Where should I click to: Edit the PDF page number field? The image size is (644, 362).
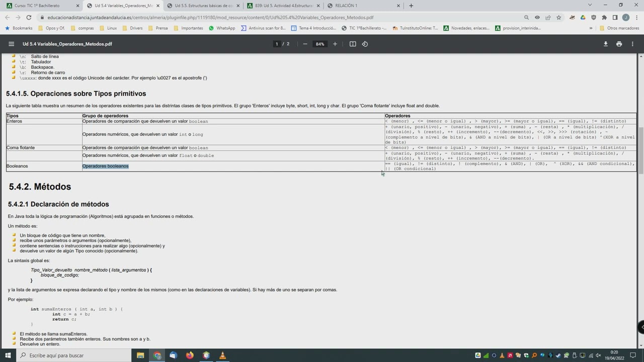276,44
